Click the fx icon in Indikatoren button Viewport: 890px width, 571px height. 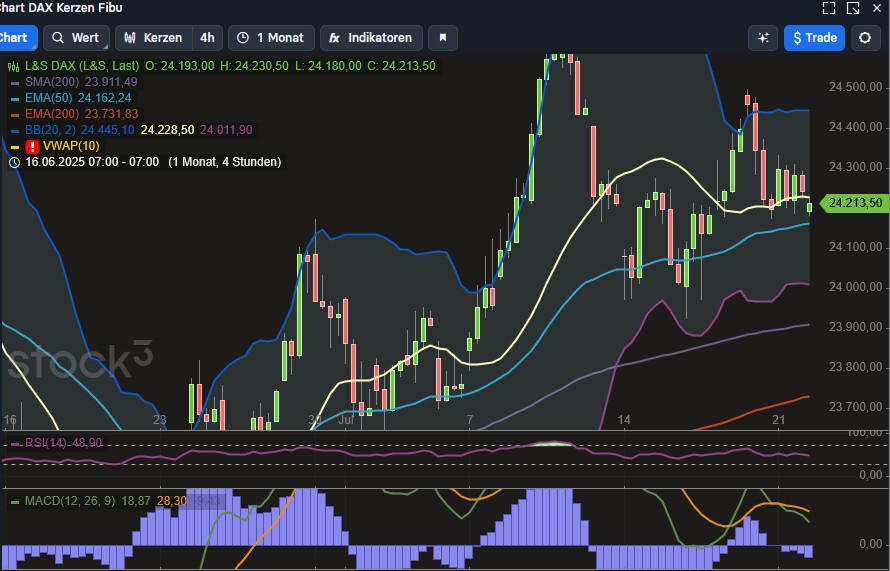[334, 38]
